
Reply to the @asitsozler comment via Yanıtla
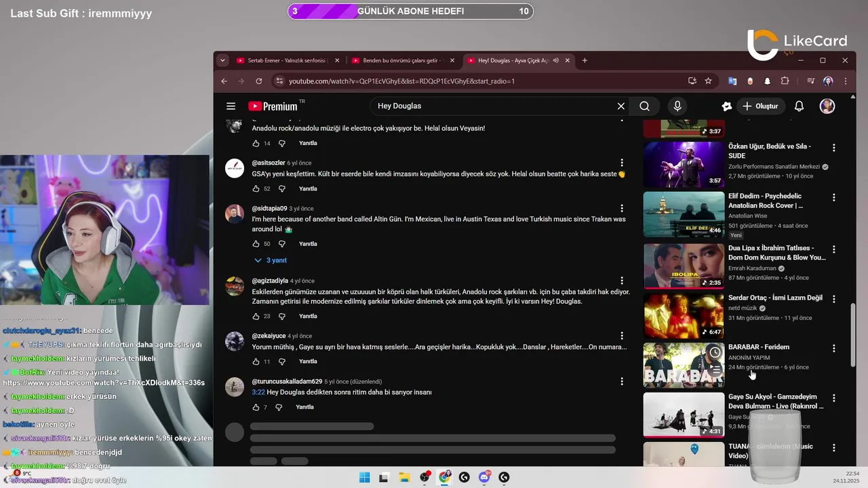coord(308,188)
